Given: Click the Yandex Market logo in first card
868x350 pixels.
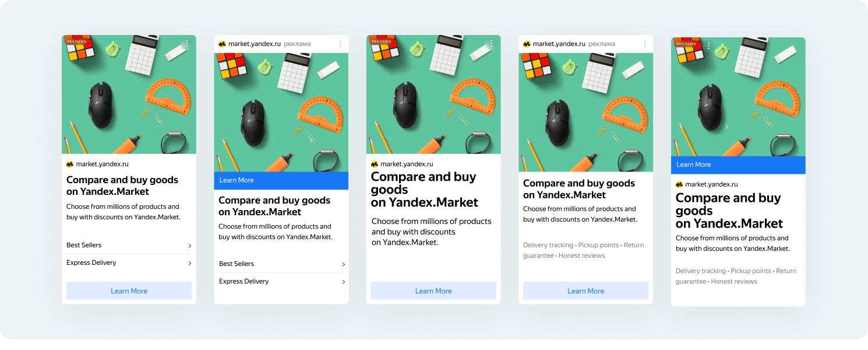Looking at the screenshot, I should coord(70,164).
